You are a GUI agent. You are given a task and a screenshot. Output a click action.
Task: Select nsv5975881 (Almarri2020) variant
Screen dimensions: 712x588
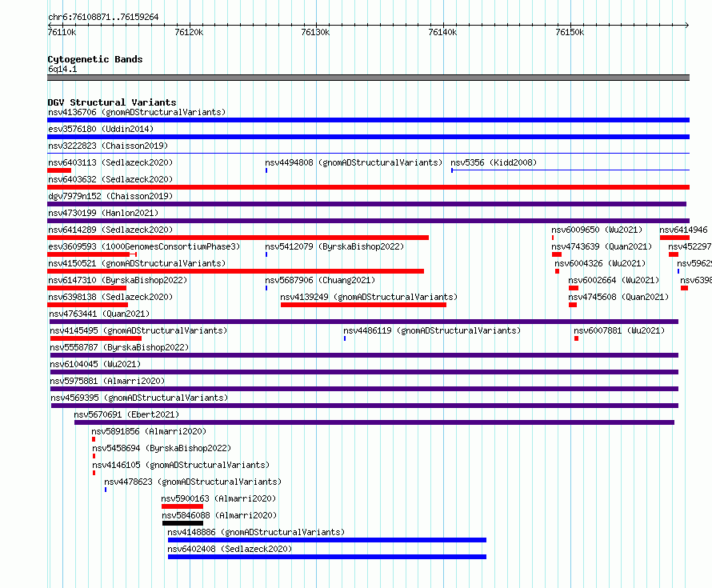(x=107, y=381)
